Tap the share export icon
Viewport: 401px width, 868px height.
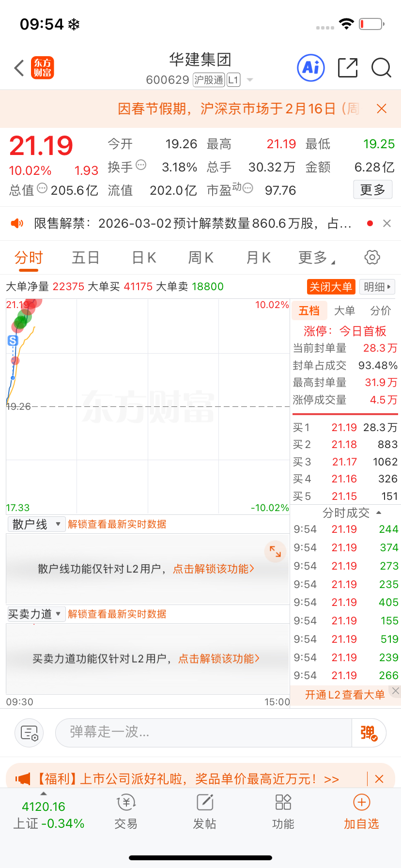(348, 68)
